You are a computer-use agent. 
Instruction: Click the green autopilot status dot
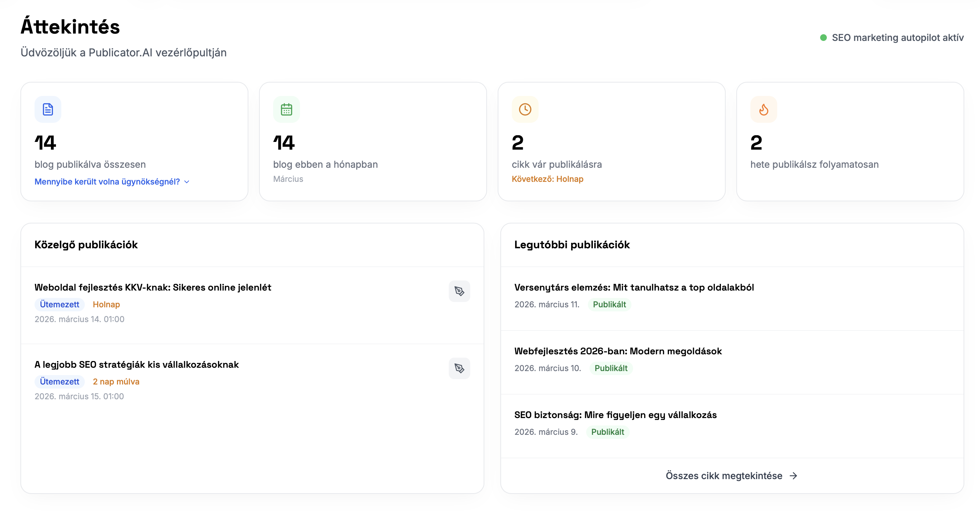click(823, 38)
